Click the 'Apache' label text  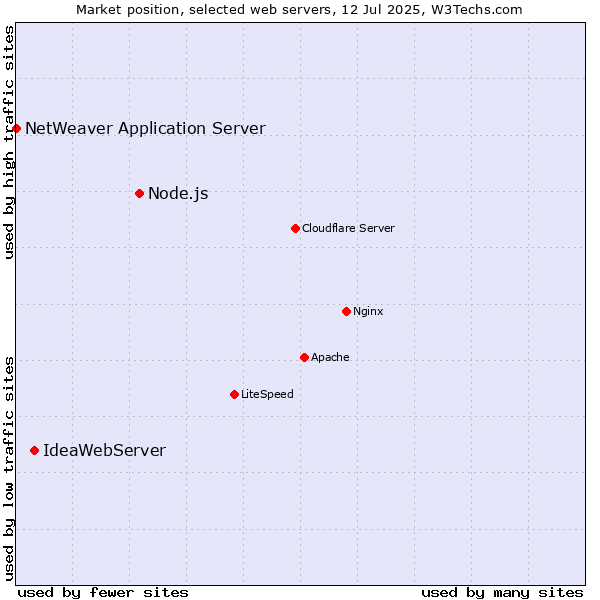click(x=330, y=357)
